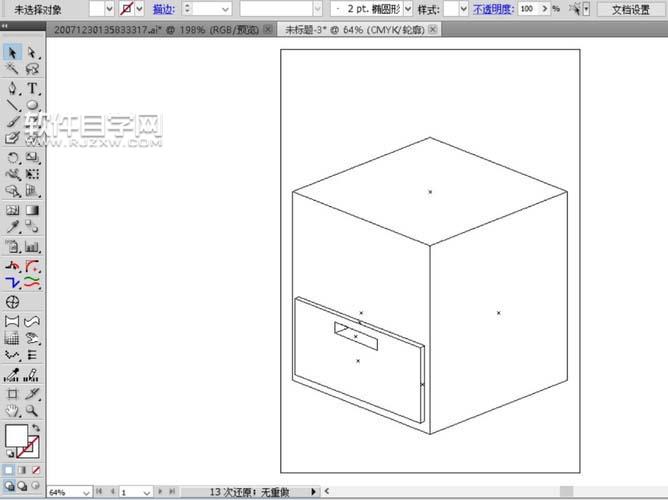Viewport: 668px width, 500px height.
Task: Select the Line Segment tool
Action: [x=12, y=105]
